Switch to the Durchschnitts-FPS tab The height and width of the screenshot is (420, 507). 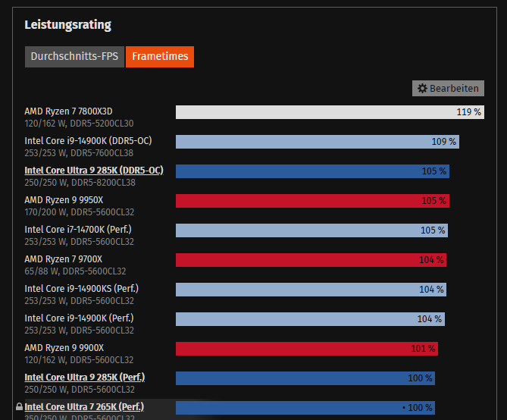coord(74,57)
